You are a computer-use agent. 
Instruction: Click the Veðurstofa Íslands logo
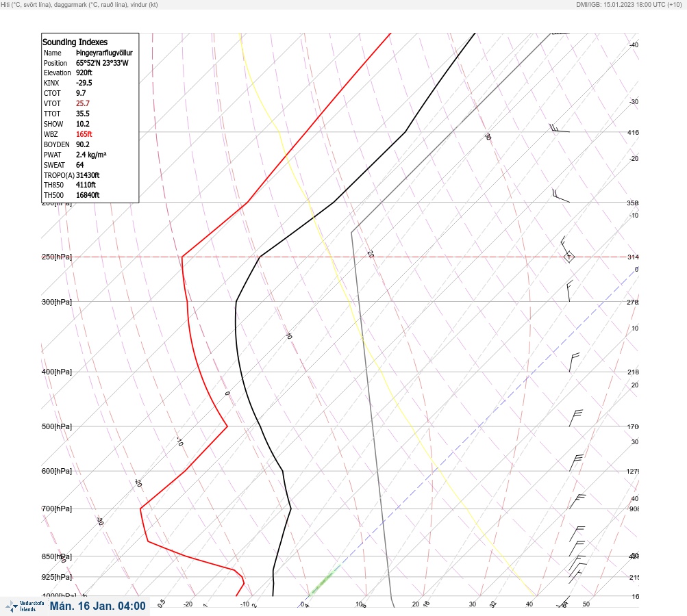click(x=25, y=606)
